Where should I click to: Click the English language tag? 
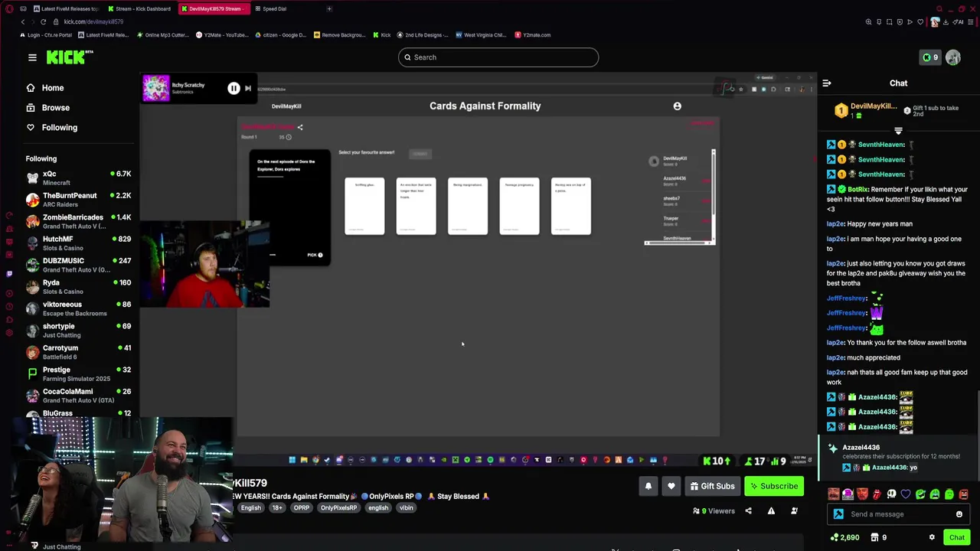tap(251, 508)
